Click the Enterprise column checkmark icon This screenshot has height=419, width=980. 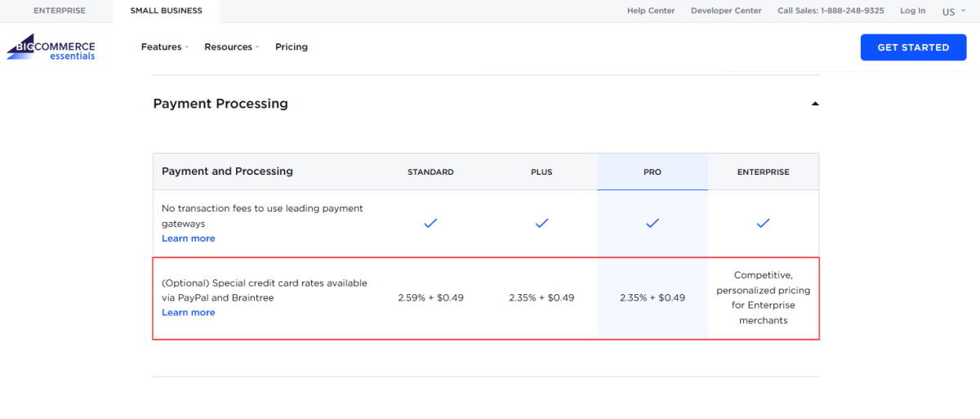point(764,223)
